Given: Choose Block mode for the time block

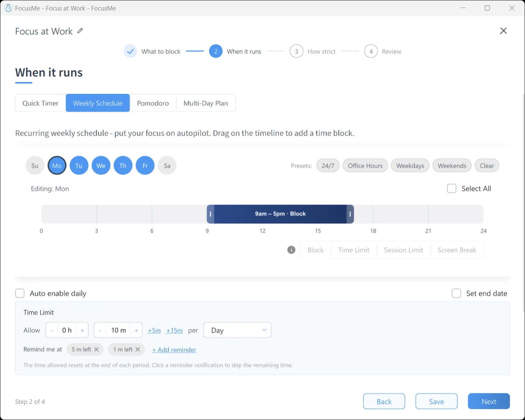Looking at the screenshot, I should [x=315, y=250].
